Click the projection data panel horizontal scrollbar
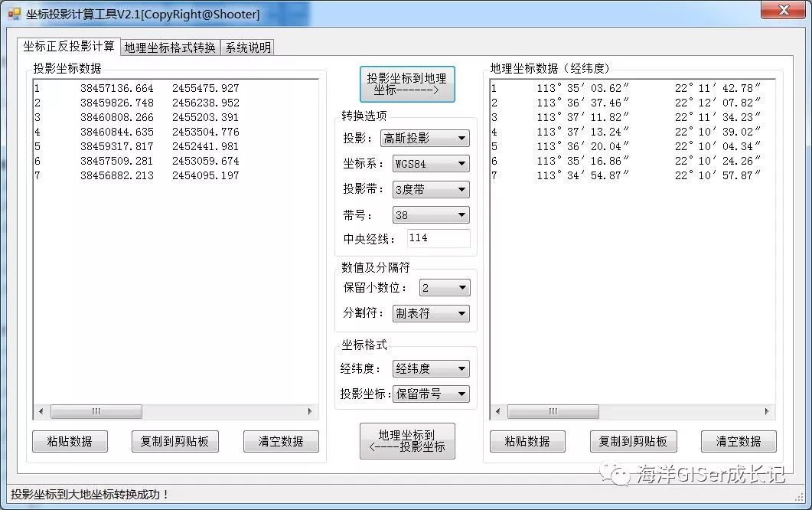The width and height of the screenshot is (812, 510). (x=97, y=411)
